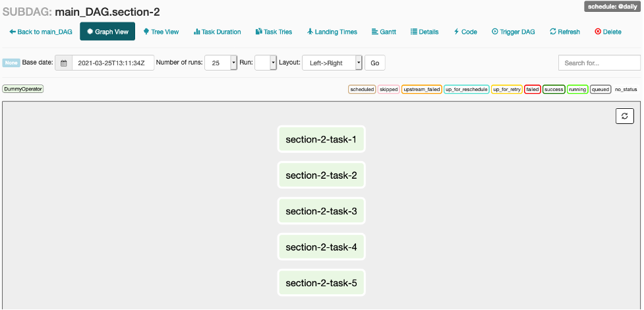Click the graph refresh icon button

624,116
